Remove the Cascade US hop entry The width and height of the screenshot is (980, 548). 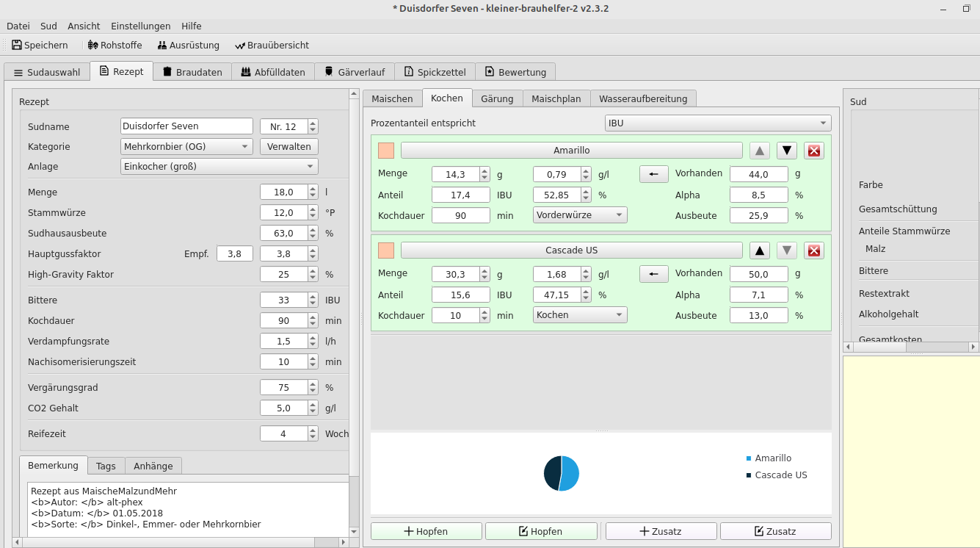(814, 250)
